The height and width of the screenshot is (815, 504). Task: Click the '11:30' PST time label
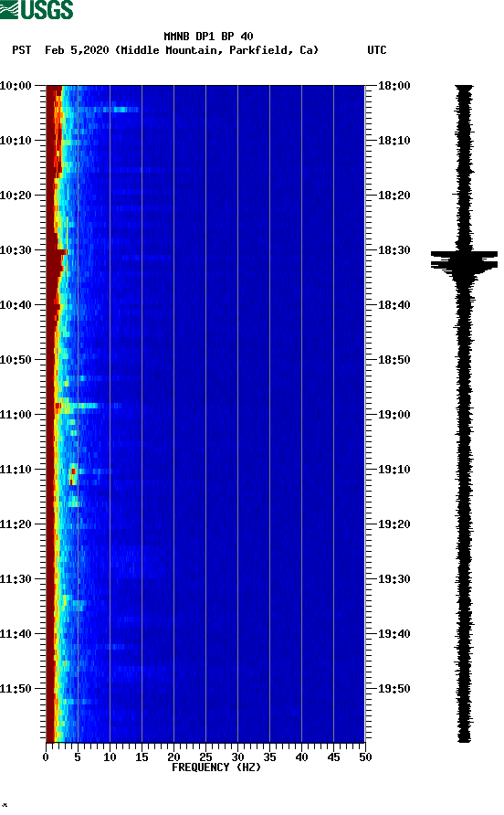pyautogui.click(x=16, y=579)
